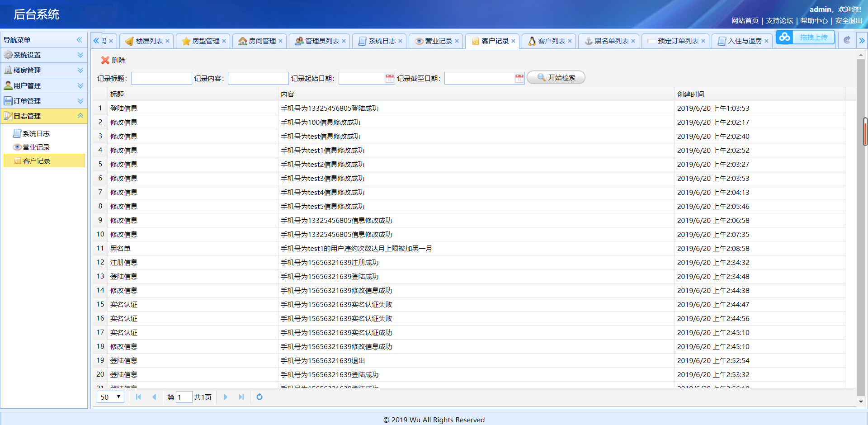Viewport: 868px width, 425px height.
Task: Open the 支持论坛 link
Action: (779, 21)
